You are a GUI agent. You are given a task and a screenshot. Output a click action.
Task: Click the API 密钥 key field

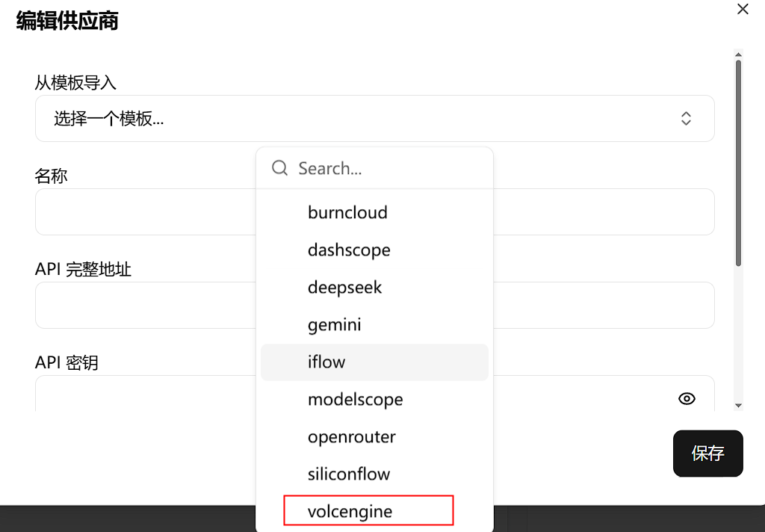[142, 395]
